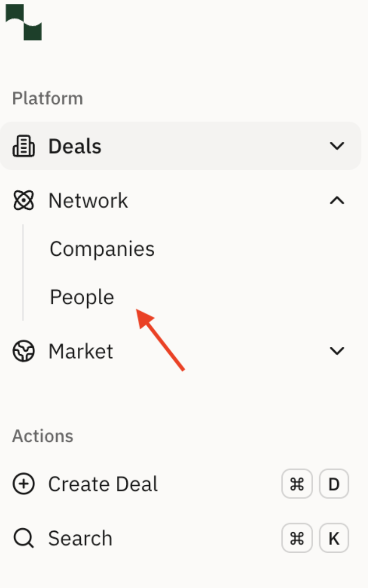Click the command key badge beside Search
This screenshot has width=368, height=588.
coord(297,539)
